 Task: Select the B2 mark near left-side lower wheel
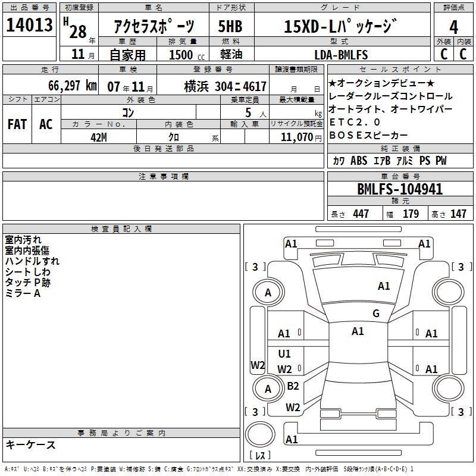[293, 386]
